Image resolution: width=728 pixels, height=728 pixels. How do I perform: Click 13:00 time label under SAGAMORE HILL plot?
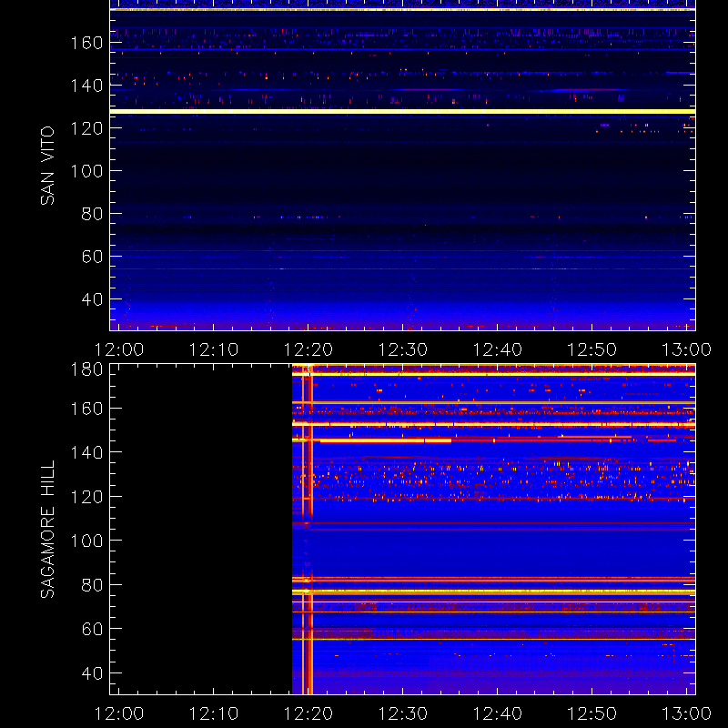click(x=686, y=713)
